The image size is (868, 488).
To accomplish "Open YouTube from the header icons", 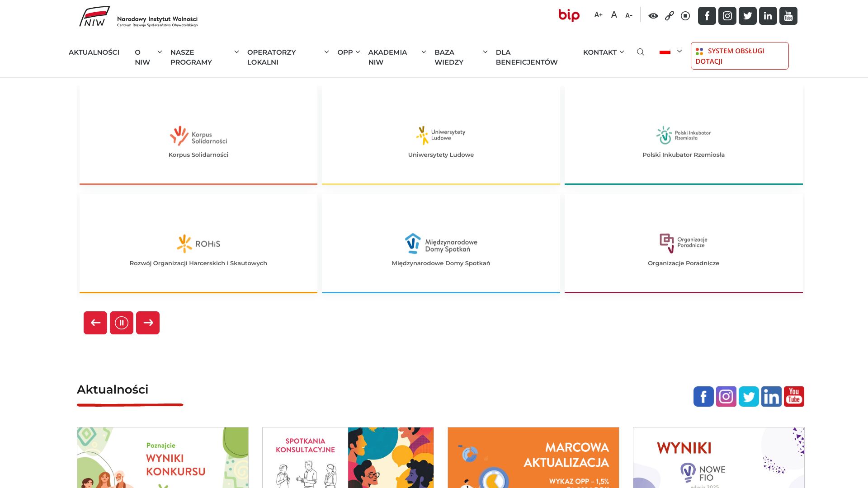I will pyautogui.click(x=788, y=16).
